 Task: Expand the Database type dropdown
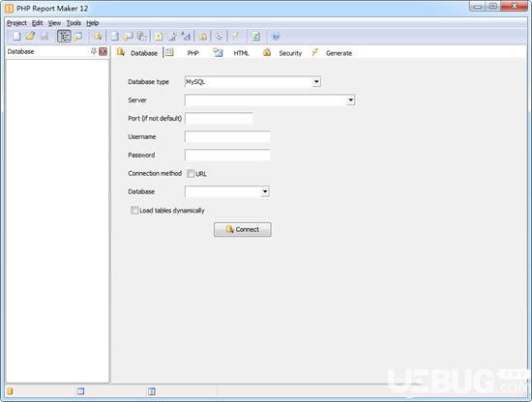(316, 82)
